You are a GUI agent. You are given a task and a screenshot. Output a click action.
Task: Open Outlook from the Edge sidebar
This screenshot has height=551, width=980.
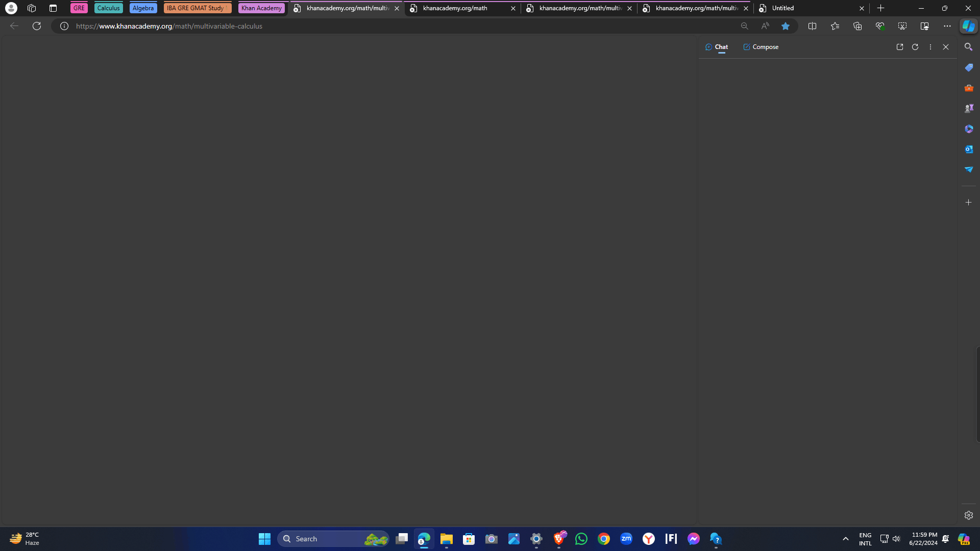point(968,149)
